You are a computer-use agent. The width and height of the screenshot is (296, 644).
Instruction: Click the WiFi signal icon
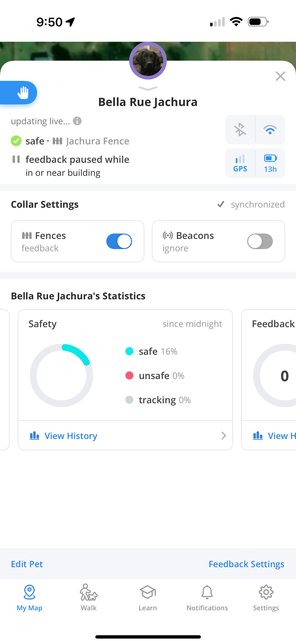tap(270, 130)
